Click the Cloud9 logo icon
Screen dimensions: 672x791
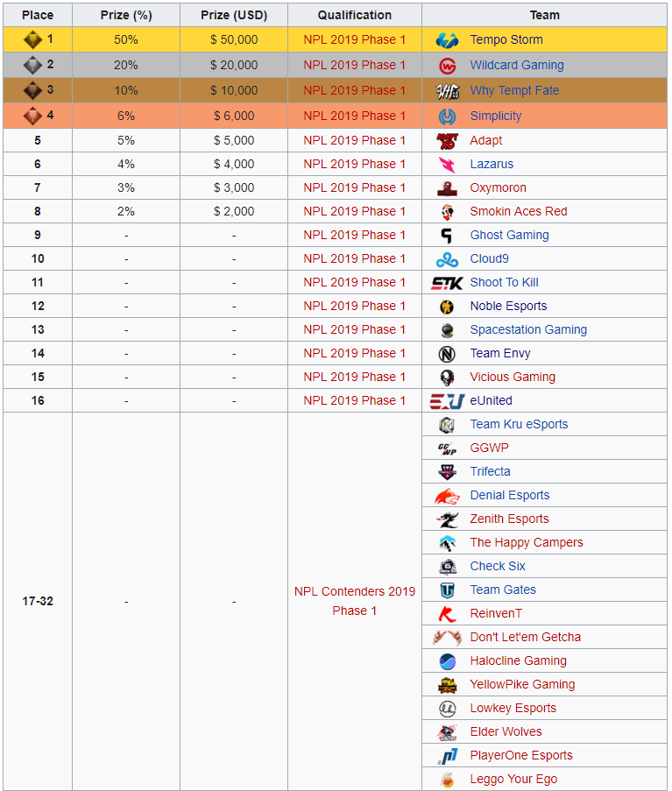pos(447,259)
